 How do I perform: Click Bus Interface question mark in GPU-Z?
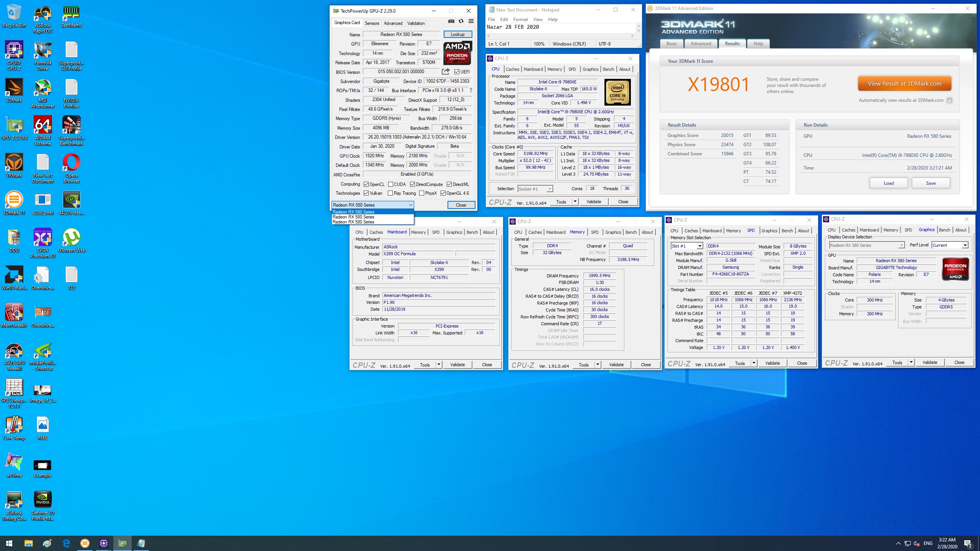471,90
